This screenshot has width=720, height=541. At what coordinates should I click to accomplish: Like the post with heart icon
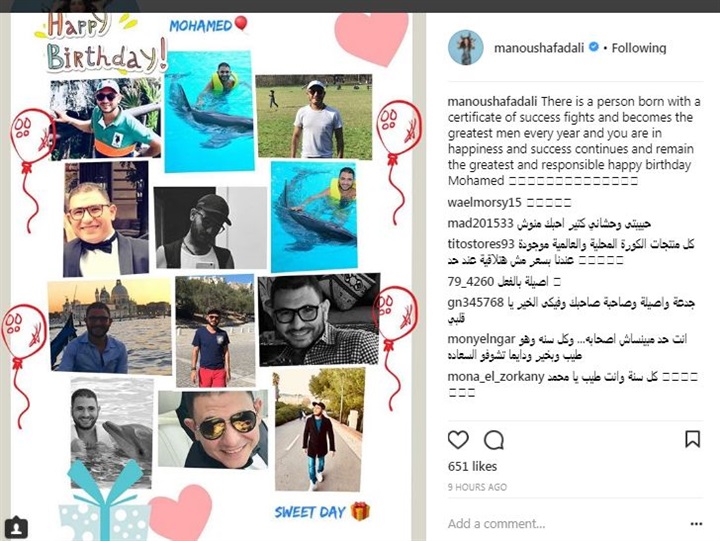tap(458, 440)
